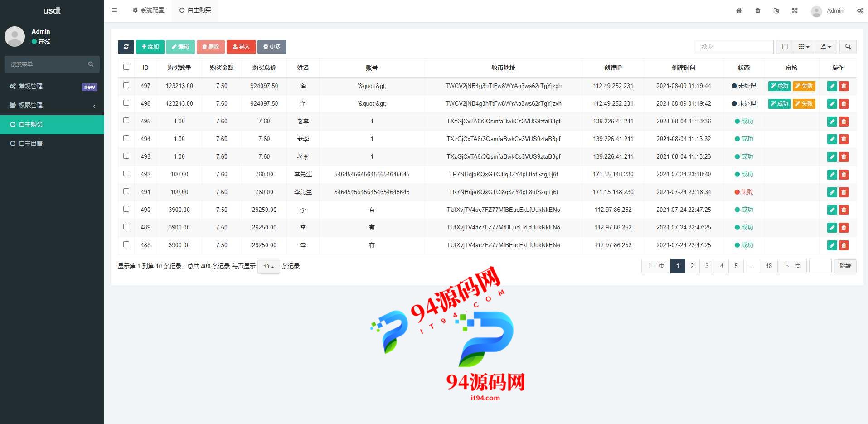
Task: Edit record 490 with the pencil icon
Action: click(832, 210)
